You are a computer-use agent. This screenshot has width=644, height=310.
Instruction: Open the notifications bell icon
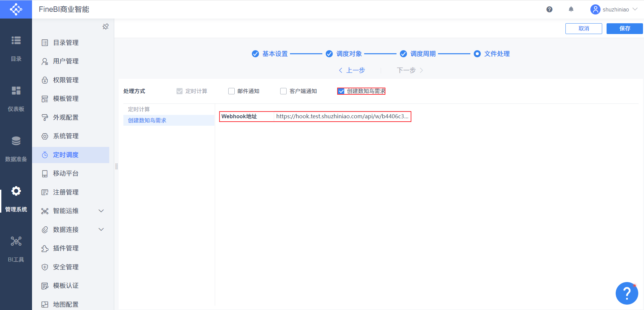tap(571, 9)
